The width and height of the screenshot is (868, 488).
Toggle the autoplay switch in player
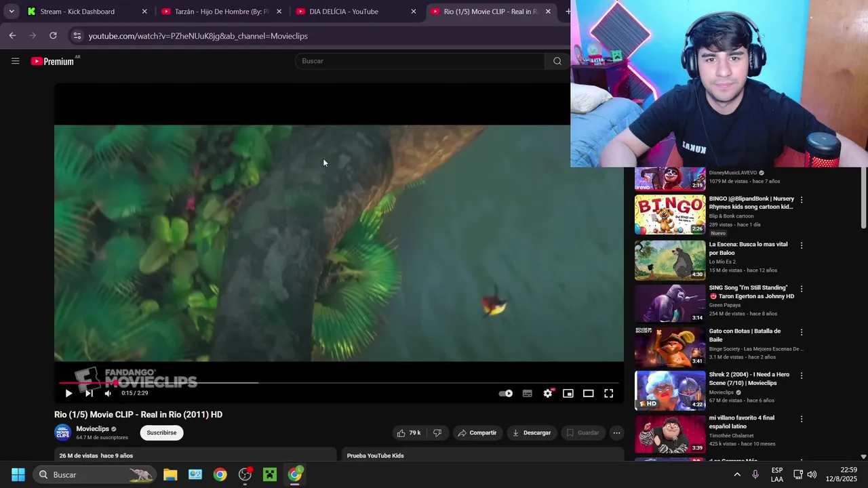click(x=506, y=393)
